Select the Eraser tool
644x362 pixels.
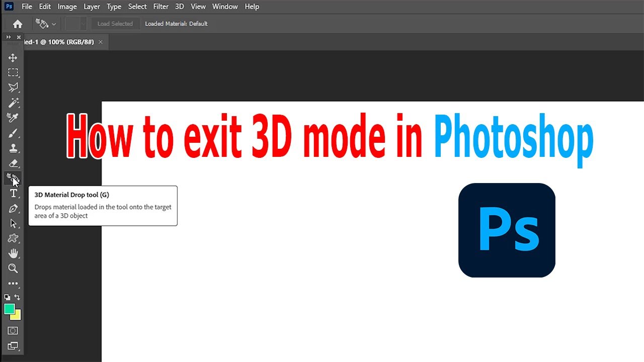[x=13, y=163]
